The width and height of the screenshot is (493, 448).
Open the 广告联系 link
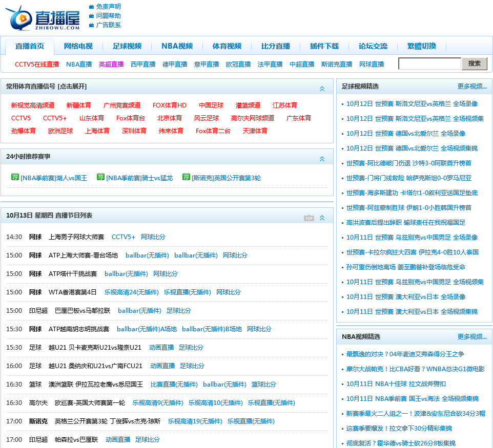(x=109, y=25)
